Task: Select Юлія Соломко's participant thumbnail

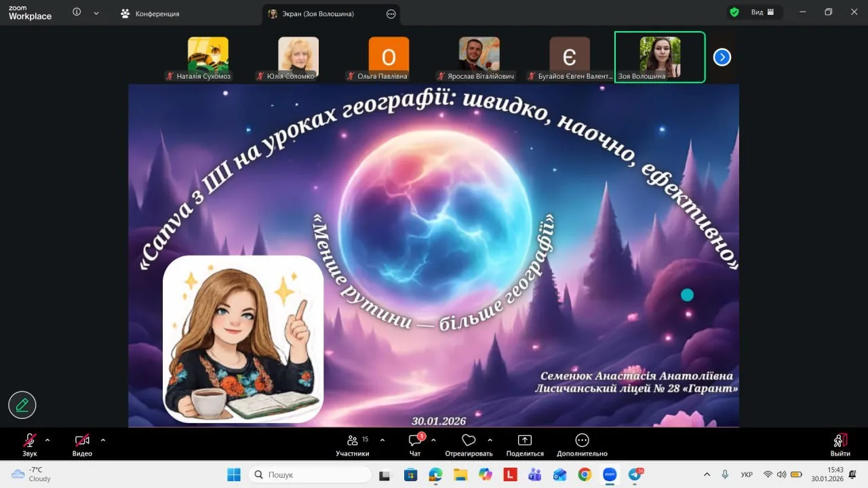Action: (x=298, y=58)
